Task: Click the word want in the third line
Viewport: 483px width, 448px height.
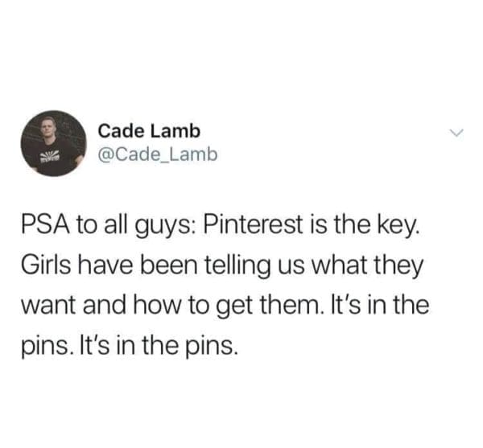Action: [x=48, y=306]
